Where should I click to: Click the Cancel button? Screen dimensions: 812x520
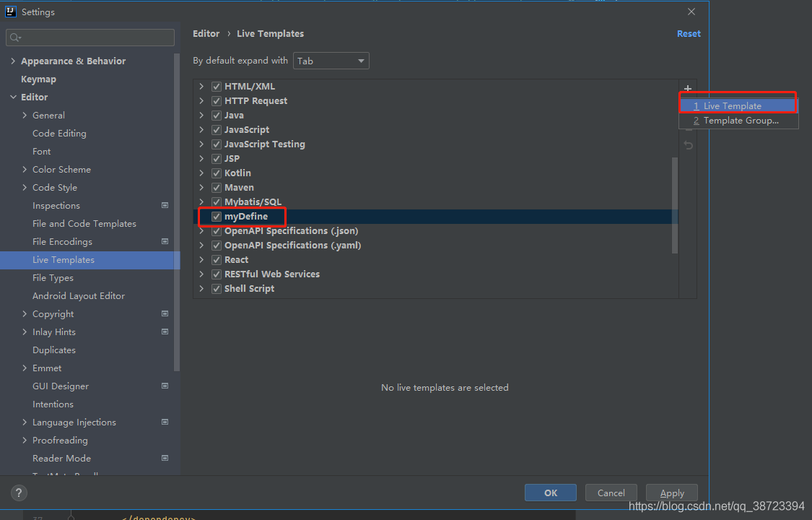point(611,493)
